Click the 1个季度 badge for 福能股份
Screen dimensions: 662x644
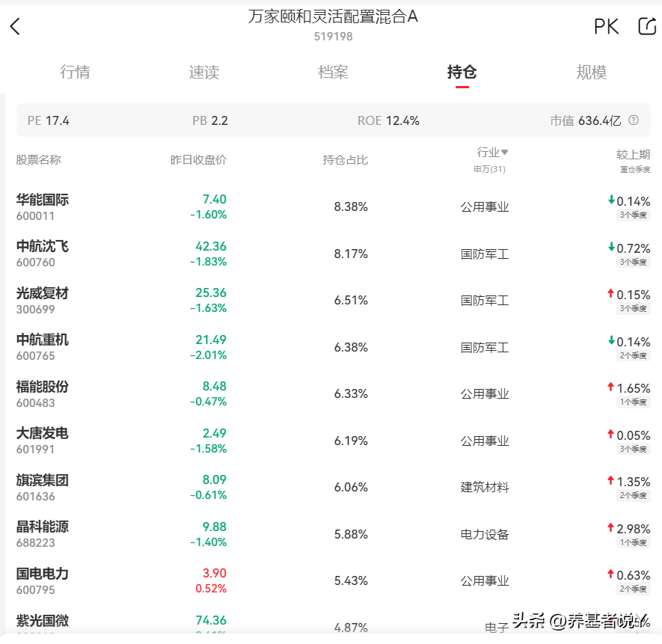[634, 402]
